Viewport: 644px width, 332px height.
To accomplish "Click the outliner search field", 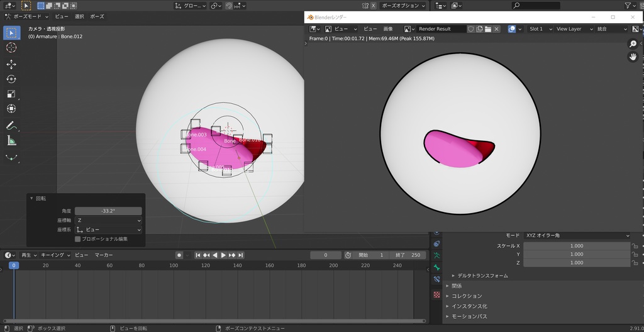I will (x=536, y=6).
